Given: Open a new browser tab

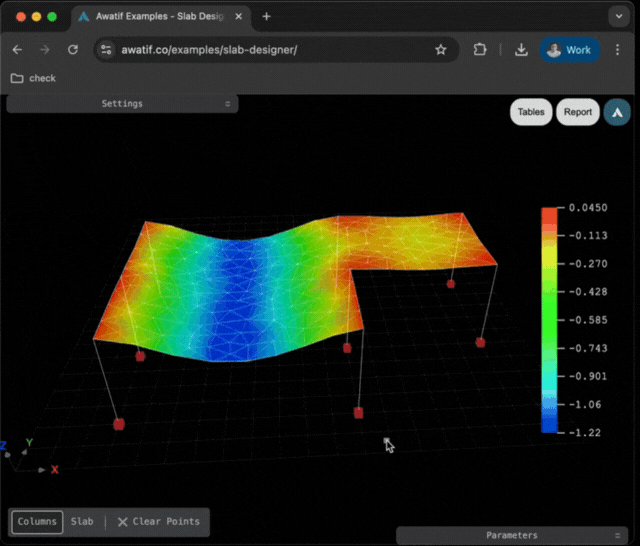Looking at the screenshot, I should [267, 16].
